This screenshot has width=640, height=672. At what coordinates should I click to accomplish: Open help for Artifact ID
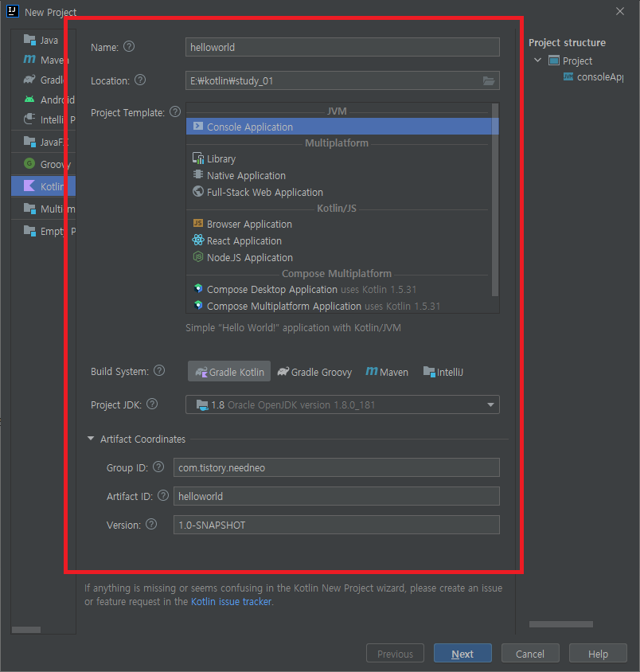coord(163,496)
